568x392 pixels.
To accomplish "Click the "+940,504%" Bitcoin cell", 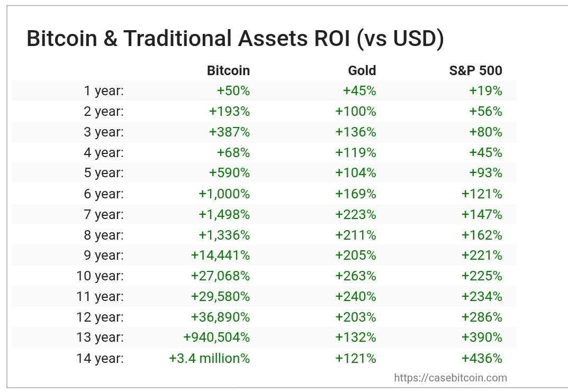I will [x=217, y=338].
